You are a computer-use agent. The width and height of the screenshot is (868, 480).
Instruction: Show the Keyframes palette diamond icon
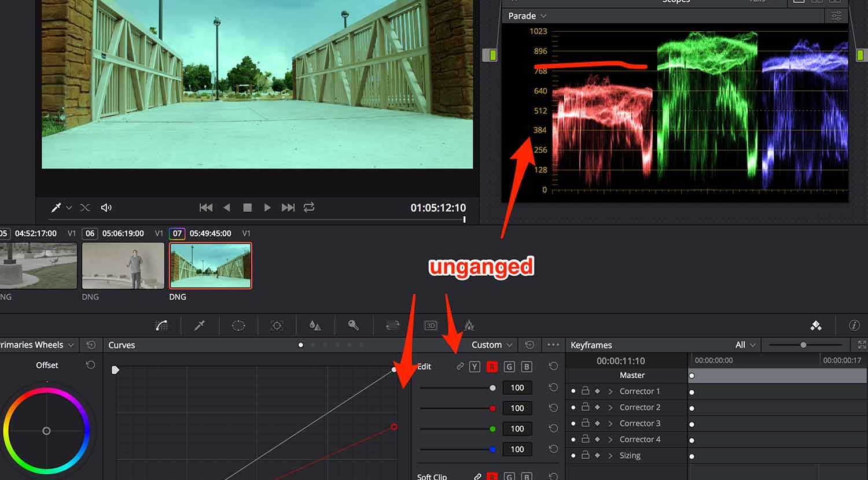click(x=816, y=326)
